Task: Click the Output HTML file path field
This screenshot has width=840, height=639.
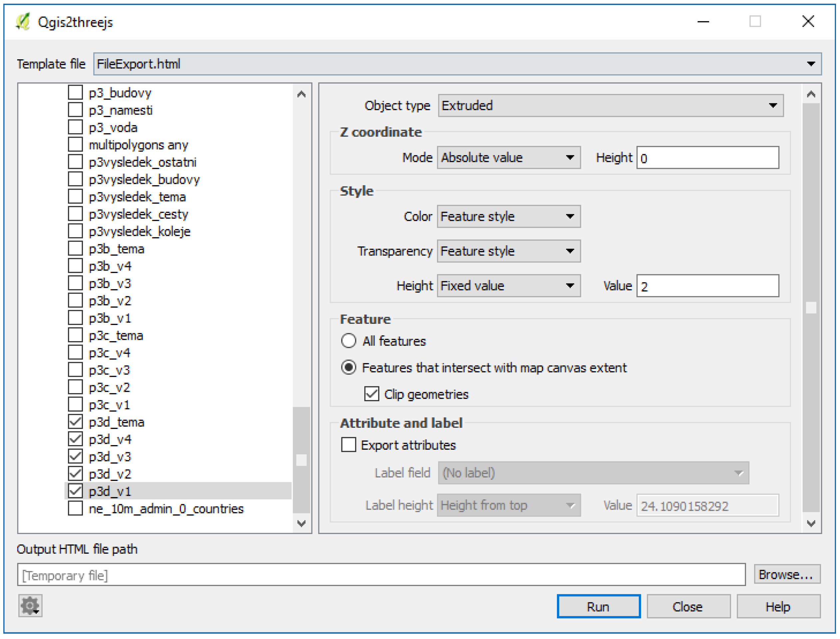Action: [381, 575]
